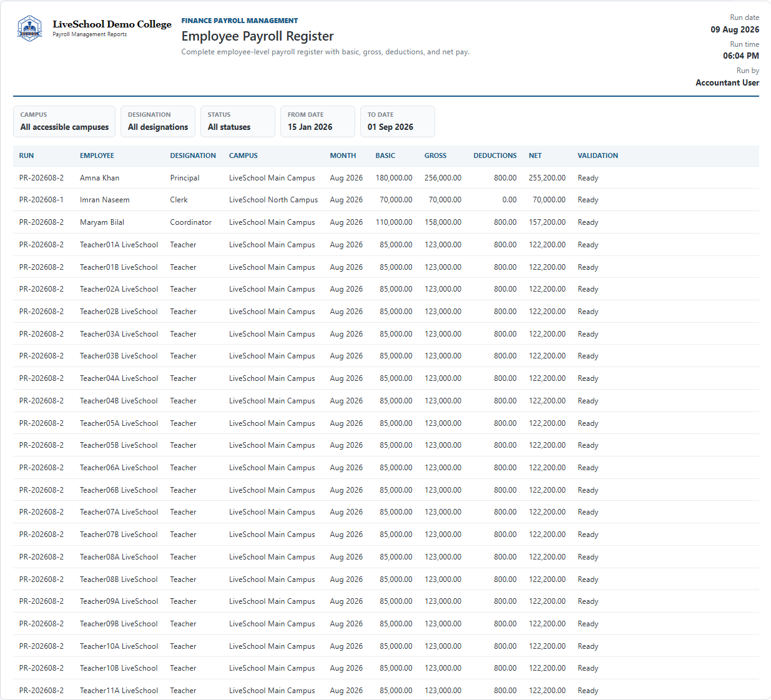Screen dimensions: 771x700
Task: Click net pay '157,200.00'
Action: [547, 222]
